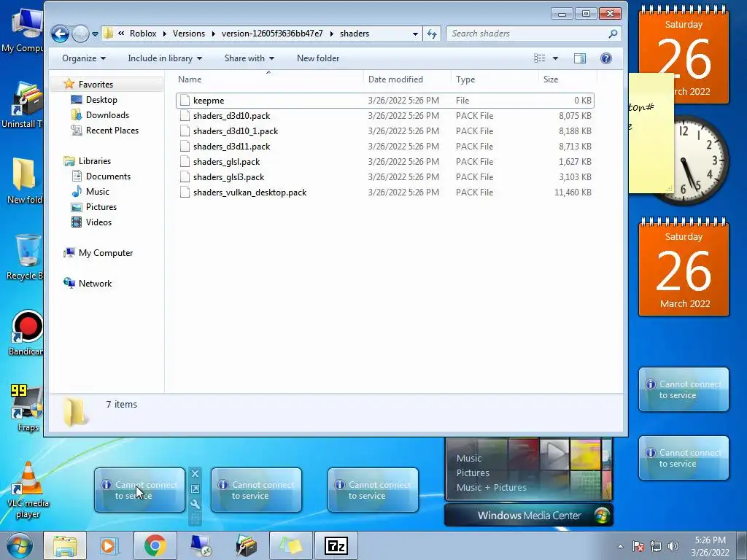Select shaders_d3d11.pack file
The height and width of the screenshot is (560, 747).
tap(385, 146)
